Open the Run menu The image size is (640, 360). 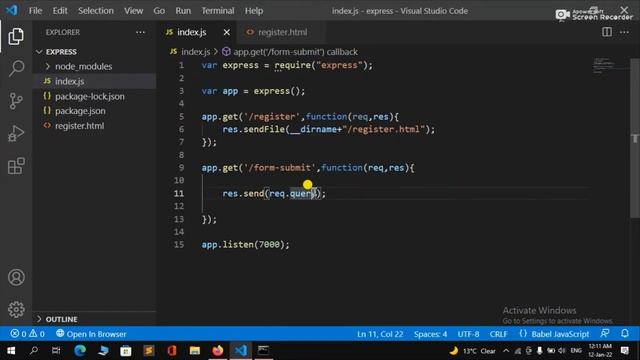(183, 11)
